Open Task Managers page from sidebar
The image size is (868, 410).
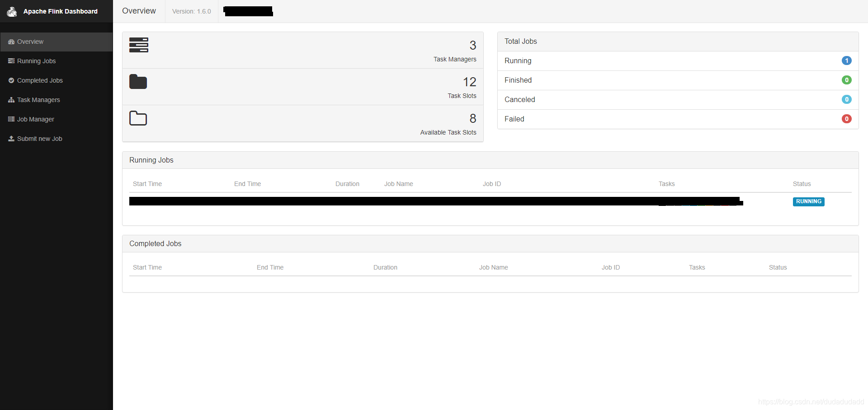pyautogui.click(x=57, y=100)
